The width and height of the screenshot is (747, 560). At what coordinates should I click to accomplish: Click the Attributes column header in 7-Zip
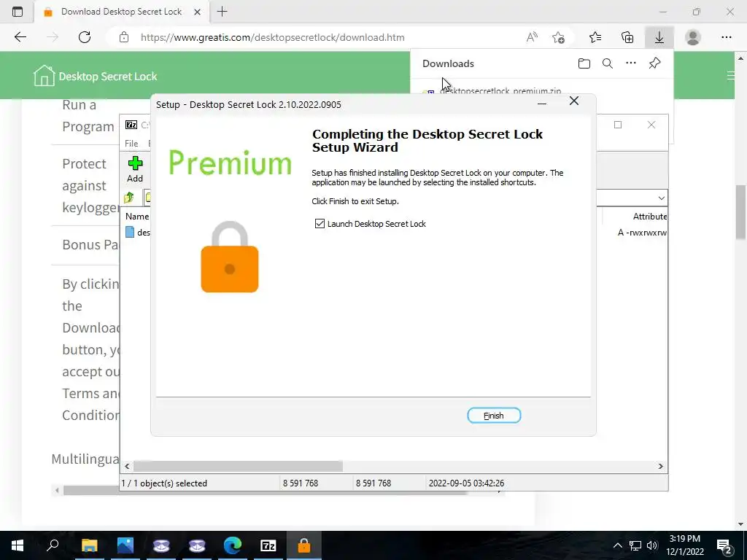click(x=650, y=216)
